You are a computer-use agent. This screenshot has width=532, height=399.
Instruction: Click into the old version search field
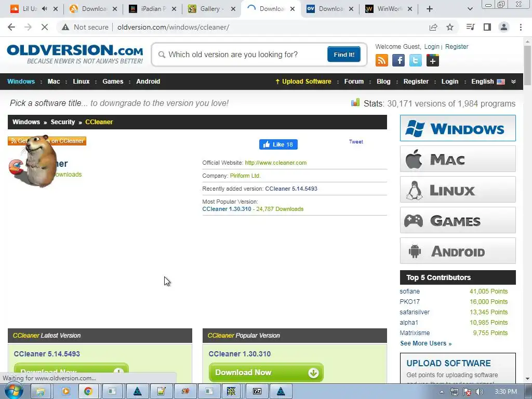pyautogui.click(x=243, y=55)
